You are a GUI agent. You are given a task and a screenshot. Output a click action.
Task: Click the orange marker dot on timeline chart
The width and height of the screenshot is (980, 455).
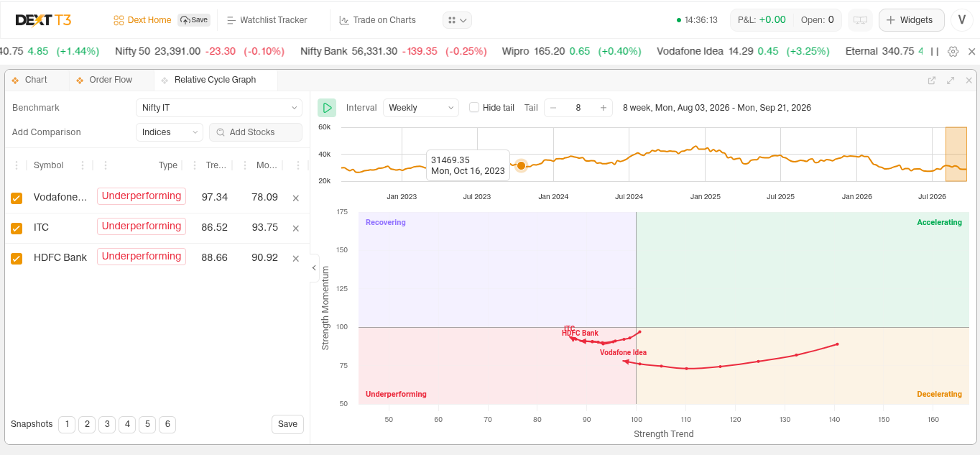(x=521, y=166)
